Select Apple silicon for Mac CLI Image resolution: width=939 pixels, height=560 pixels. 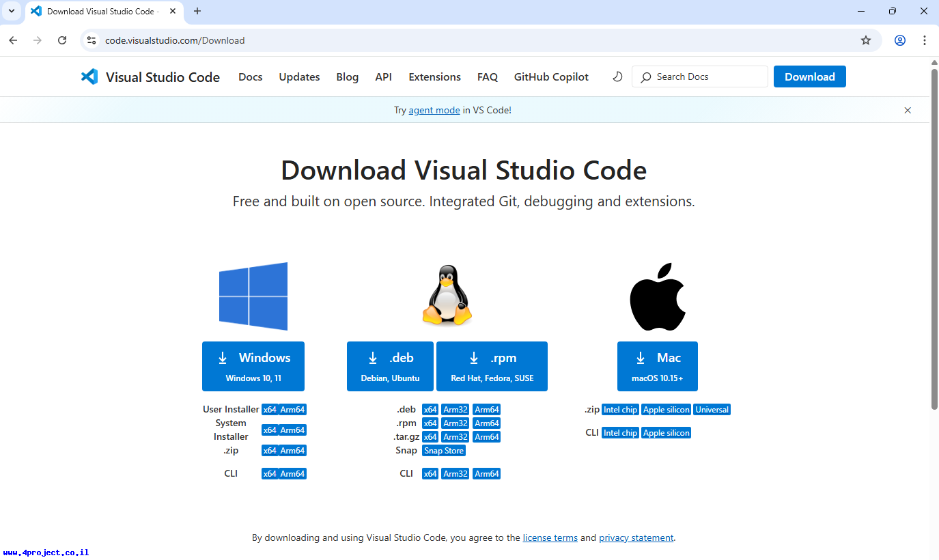pos(667,433)
